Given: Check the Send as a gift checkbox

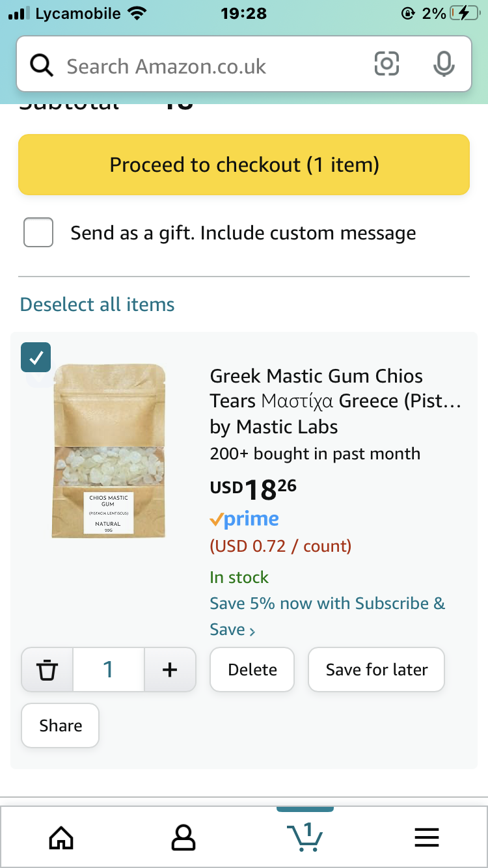Looking at the screenshot, I should coord(38,232).
